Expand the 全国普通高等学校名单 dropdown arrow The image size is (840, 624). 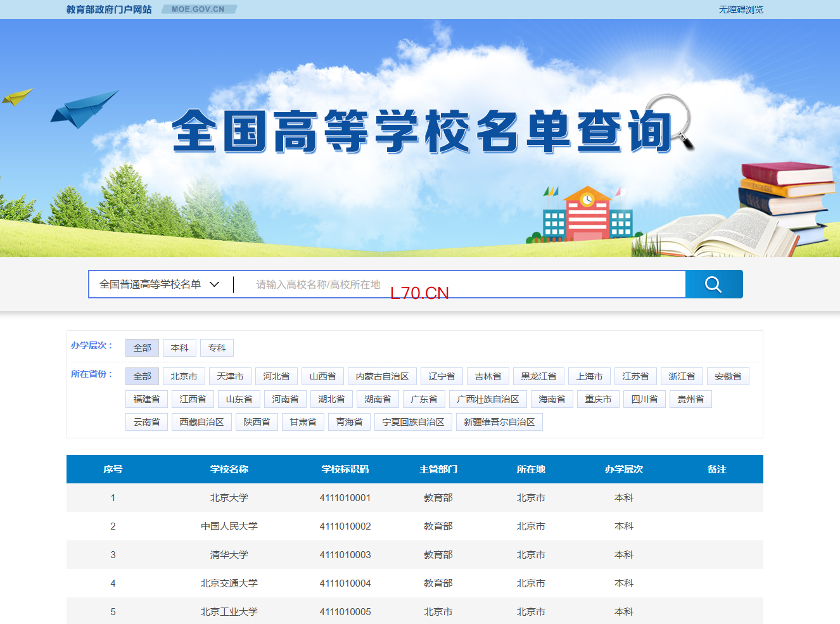[214, 284]
